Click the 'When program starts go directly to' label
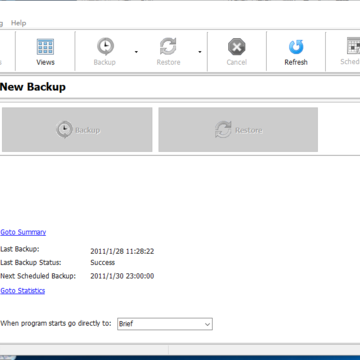Screen dimensions: 360x360 tap(56, 323)
